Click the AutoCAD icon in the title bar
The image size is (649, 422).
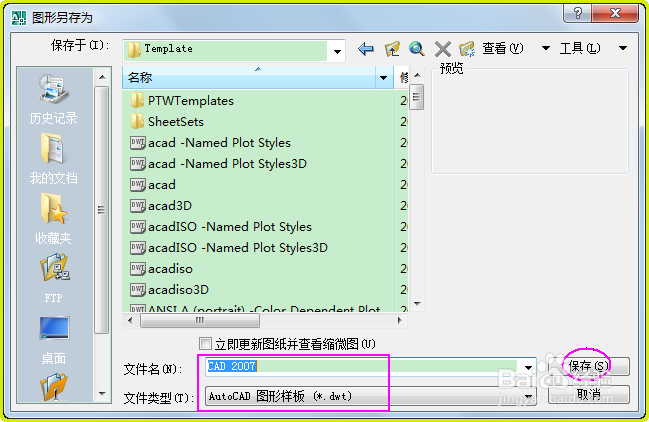tap(19, 17)
